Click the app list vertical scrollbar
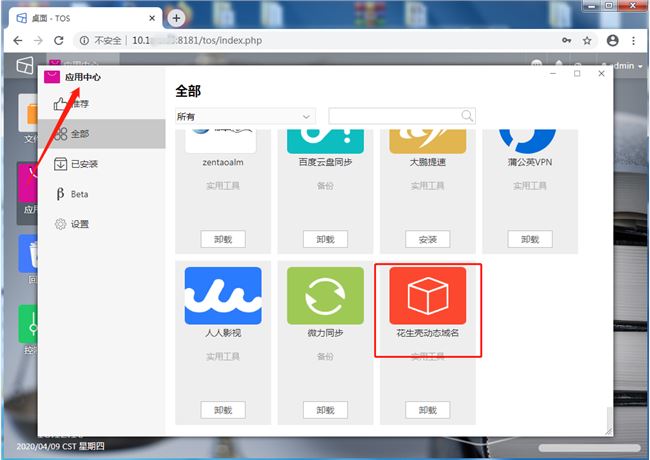The width and height of the screenshot is (650, 460). (609, 419)
